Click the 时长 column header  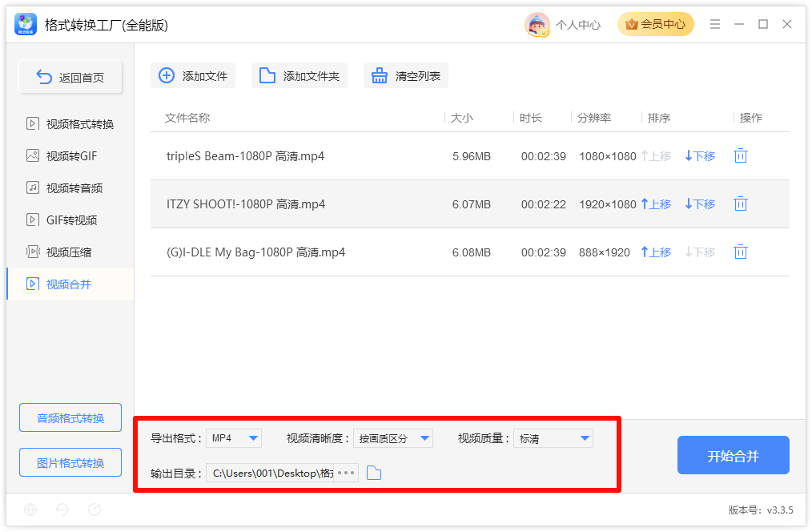click(531, 118)
